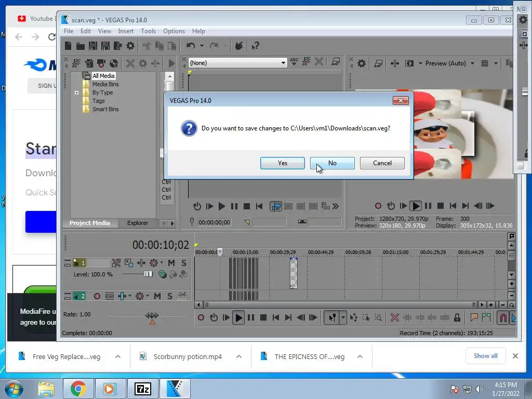Click Record in the preview transport
Screen dimensions: 532x399
(378, 206)
